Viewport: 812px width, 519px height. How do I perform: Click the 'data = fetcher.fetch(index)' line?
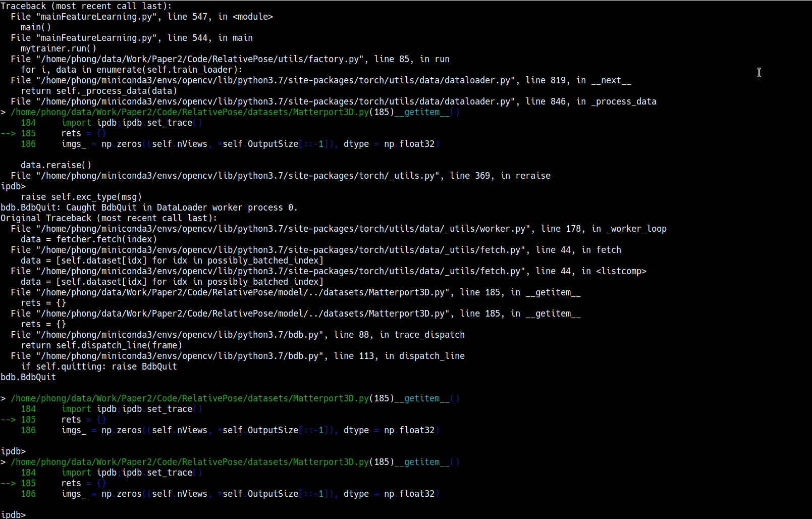click(x=89, y=239)
